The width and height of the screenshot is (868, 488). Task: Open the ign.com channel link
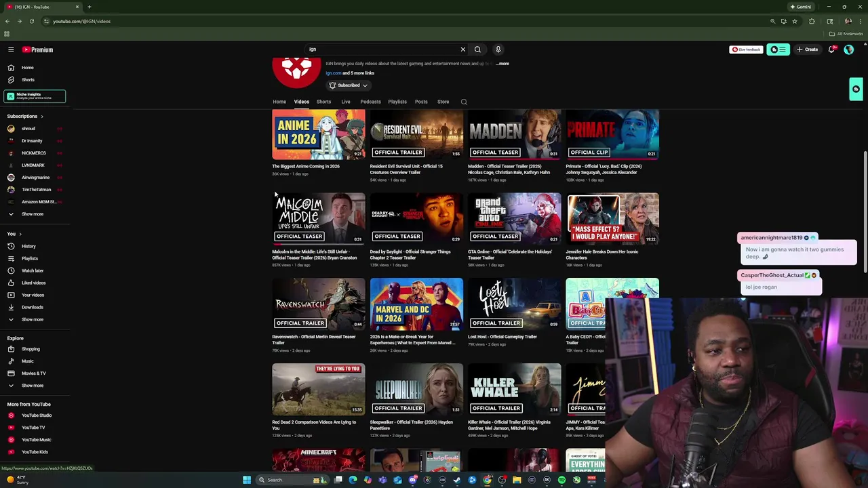[x=333, y=73]
